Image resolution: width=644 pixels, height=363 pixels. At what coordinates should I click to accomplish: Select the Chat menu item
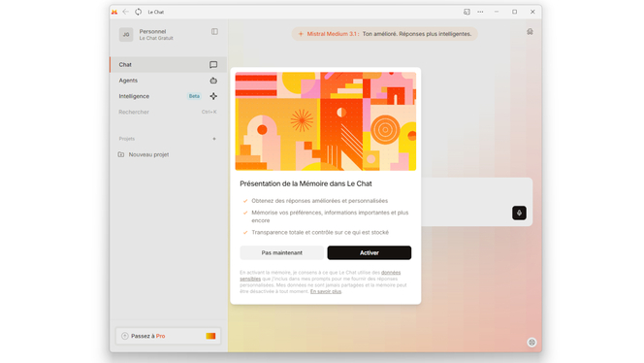pyautogui.click(x=169, y=64)
